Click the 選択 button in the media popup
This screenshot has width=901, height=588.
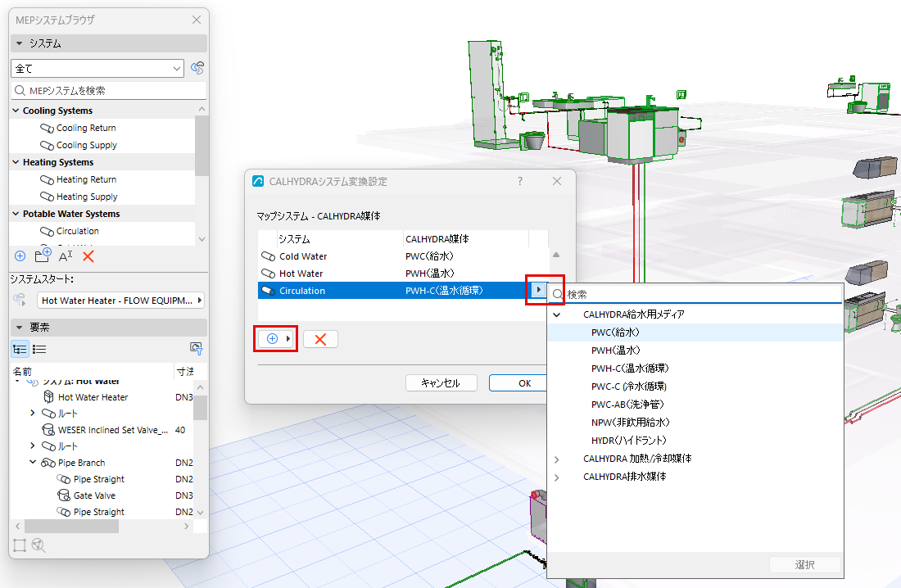tap(805, 564)
